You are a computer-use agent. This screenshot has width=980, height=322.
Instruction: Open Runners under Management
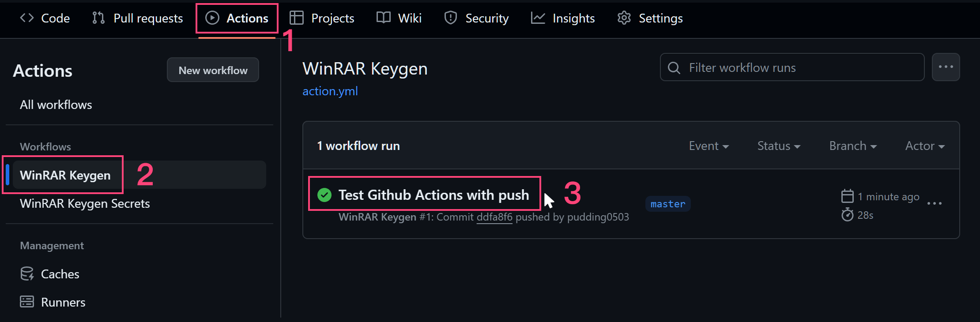click(x=63, y=302)
